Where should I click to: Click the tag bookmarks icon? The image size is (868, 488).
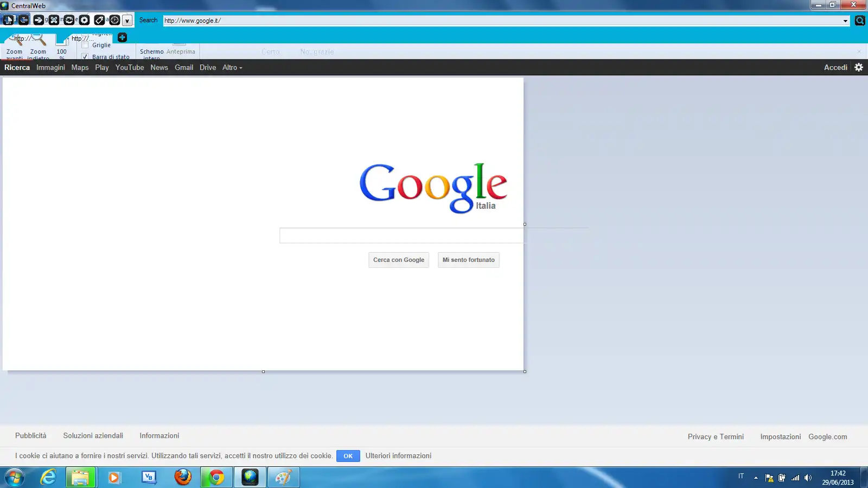[99, 20]
